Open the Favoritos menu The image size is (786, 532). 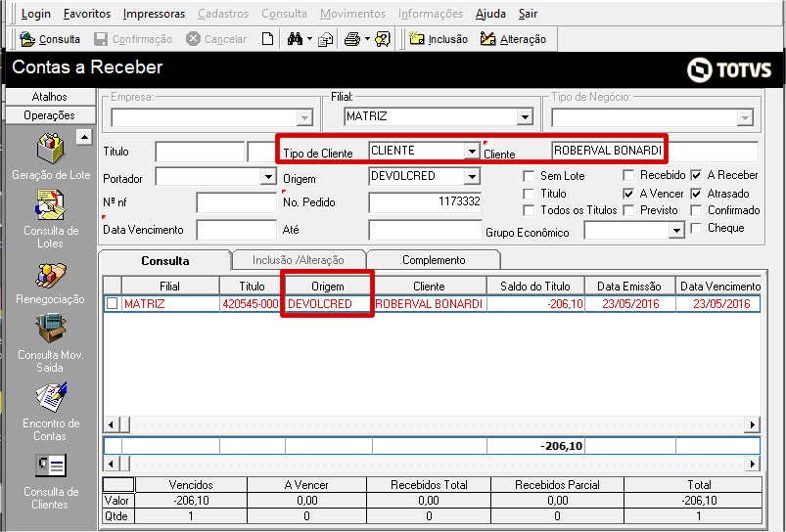87,14
